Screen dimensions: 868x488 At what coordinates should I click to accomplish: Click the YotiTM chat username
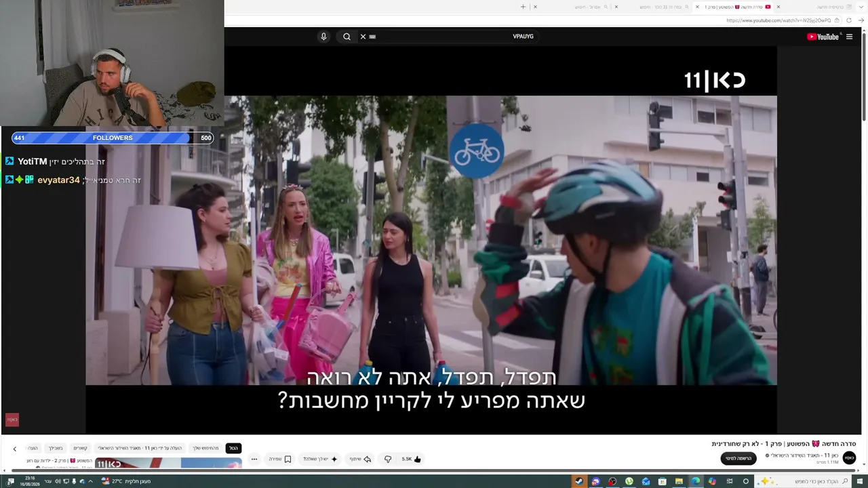[33, 161]
